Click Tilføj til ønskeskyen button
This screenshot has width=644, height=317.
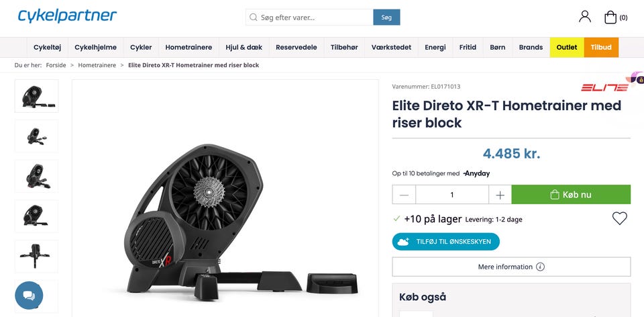pyautogui.click(x=445, y=242)
